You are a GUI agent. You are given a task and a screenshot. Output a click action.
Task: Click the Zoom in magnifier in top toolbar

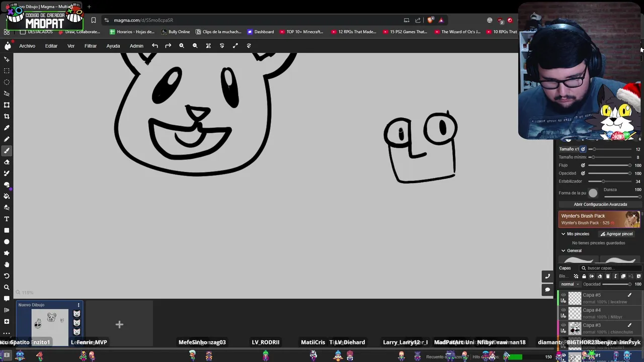coord(182,46)
